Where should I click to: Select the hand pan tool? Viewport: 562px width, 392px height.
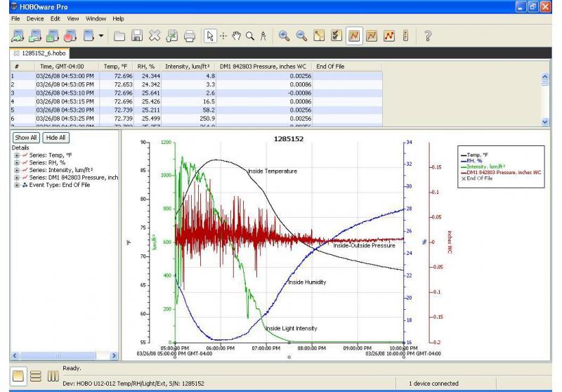click(x=238, y=34)
